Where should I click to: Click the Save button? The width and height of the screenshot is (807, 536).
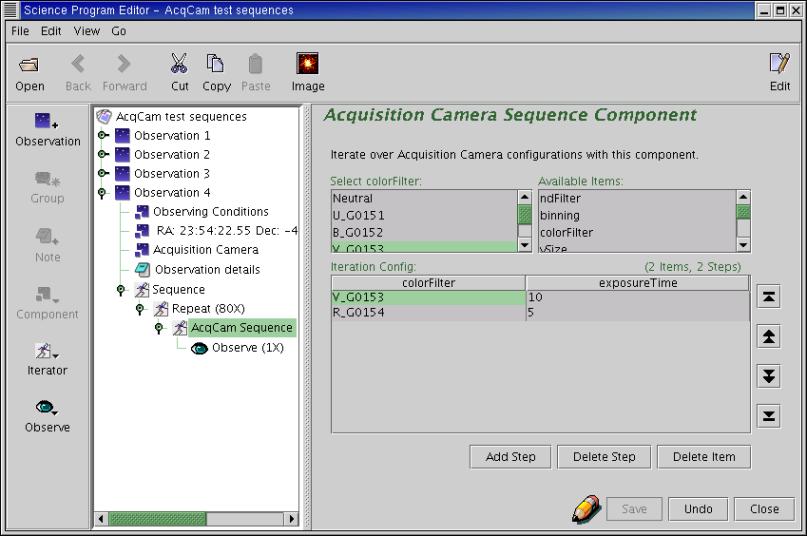click(634, 509)
